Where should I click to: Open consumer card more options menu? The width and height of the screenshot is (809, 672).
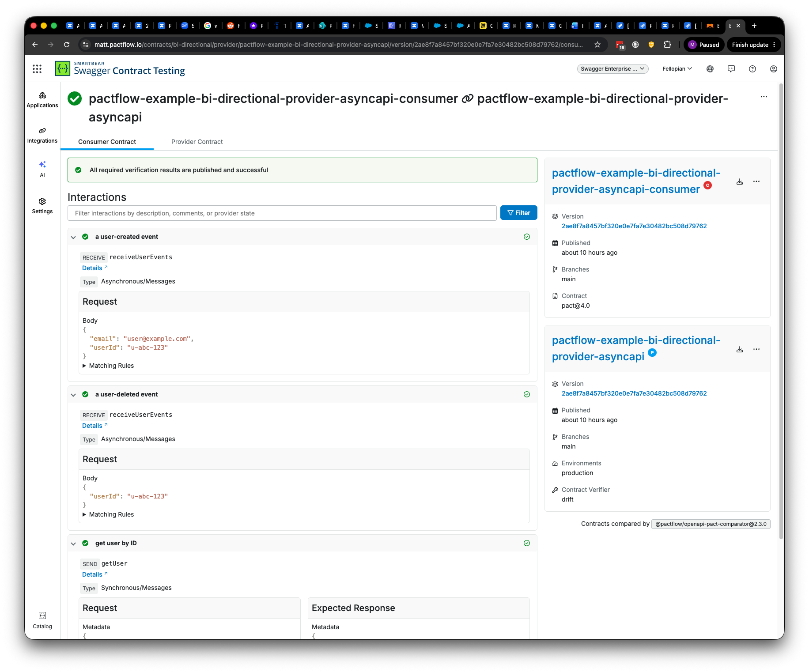[x=756, y=181]
